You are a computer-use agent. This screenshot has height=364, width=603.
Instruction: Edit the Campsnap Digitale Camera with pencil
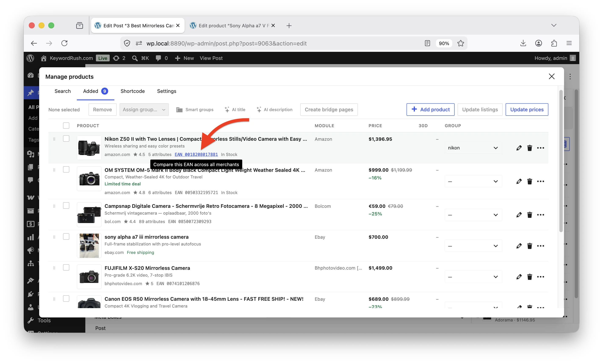519,215
